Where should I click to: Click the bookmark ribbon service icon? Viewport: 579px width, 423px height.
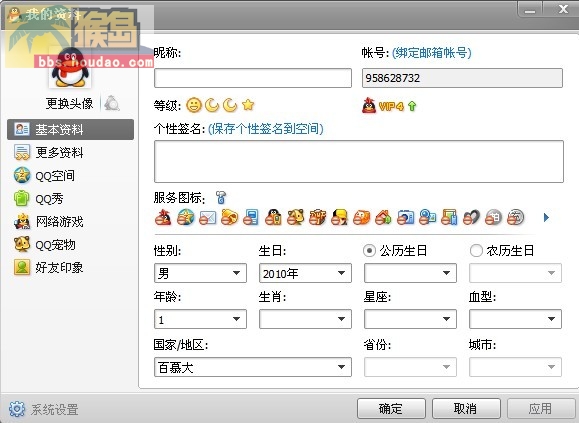[x=449, y=217]
